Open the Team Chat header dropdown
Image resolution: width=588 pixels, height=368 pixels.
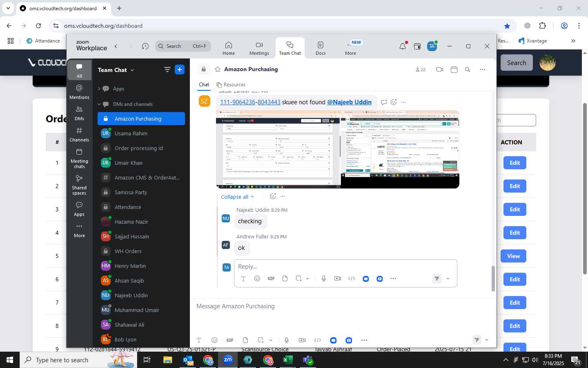point(116,70)
